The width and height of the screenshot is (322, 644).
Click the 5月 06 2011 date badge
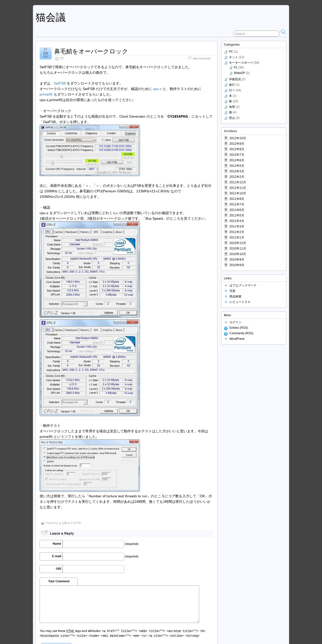pyautogui.click(x=46, y=53)
